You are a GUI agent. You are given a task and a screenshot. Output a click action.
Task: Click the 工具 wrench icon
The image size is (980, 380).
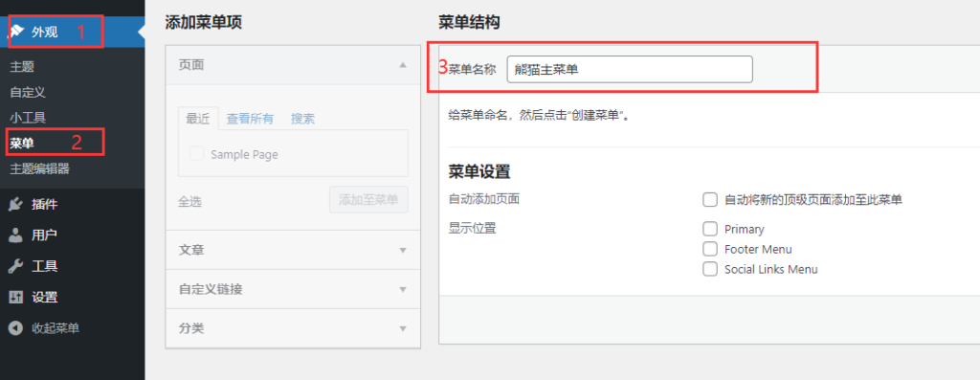[x=16, y=266]
